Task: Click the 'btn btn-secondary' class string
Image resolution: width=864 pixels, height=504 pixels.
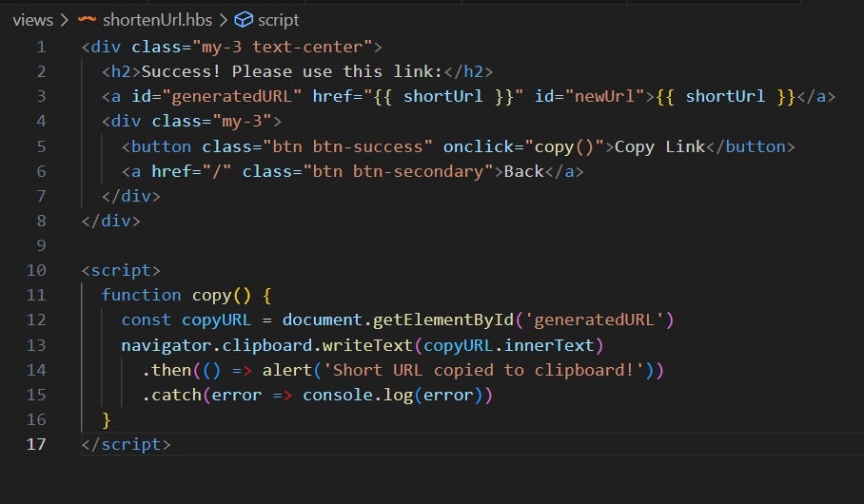Action: (x=398, y=172)
